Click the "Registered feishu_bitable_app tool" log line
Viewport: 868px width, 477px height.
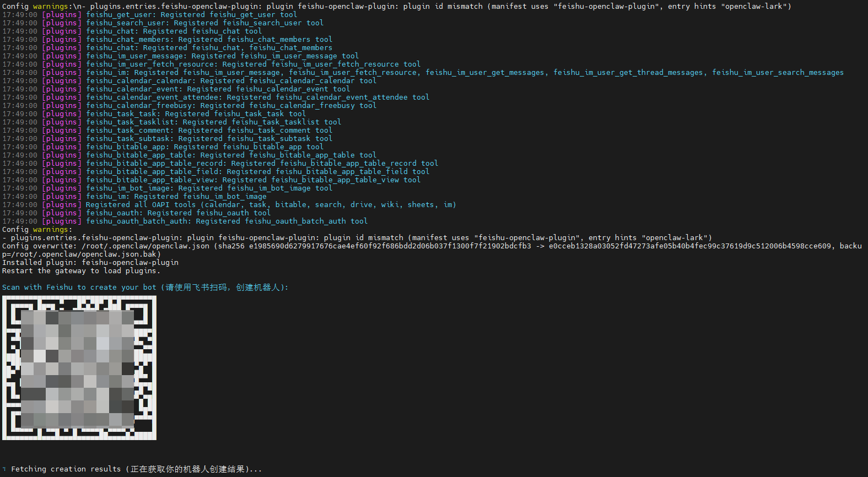point(163,147)
